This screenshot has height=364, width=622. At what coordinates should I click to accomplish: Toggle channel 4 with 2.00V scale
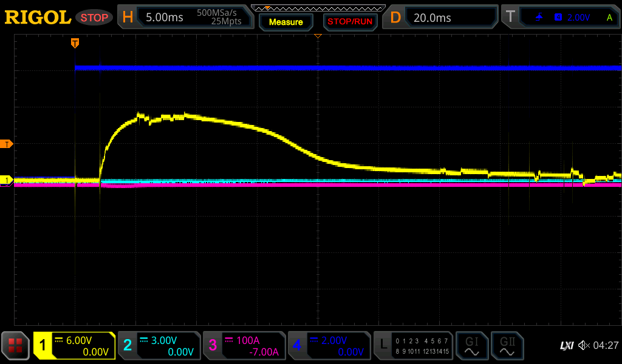click(x=329, y=346)
